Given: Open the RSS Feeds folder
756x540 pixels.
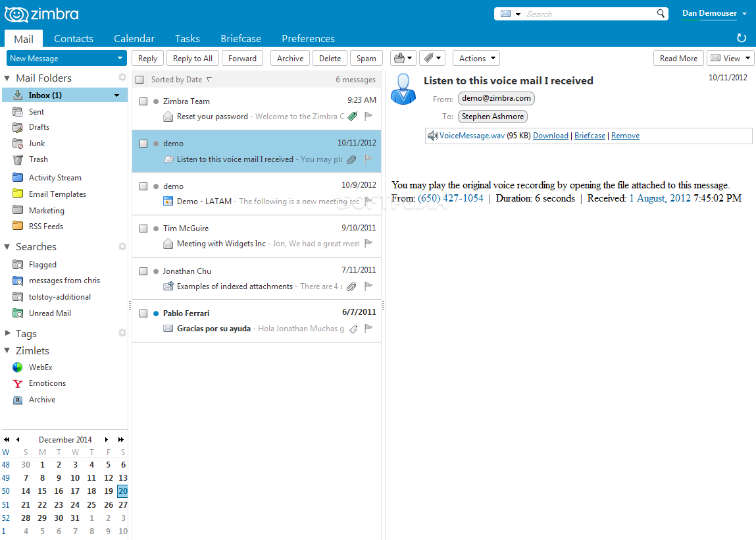Looking at the screenshot, I should tap(46, 227).
